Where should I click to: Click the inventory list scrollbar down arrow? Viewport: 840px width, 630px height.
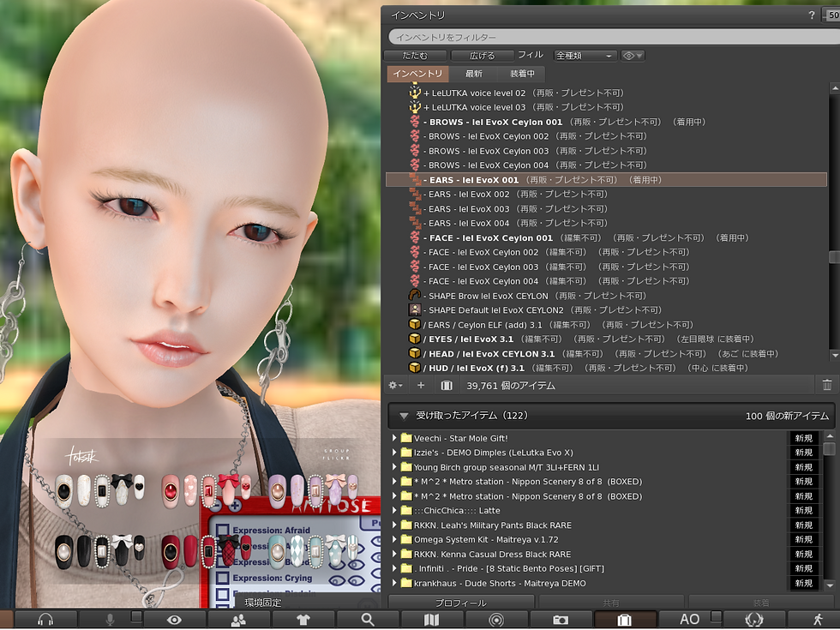[835, 355]
